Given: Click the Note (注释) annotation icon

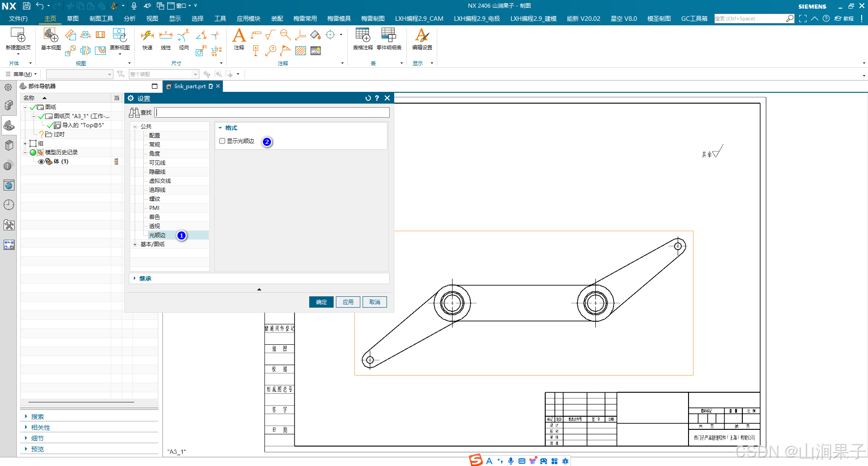Looking at the screenshot, I should coord(239,35).
